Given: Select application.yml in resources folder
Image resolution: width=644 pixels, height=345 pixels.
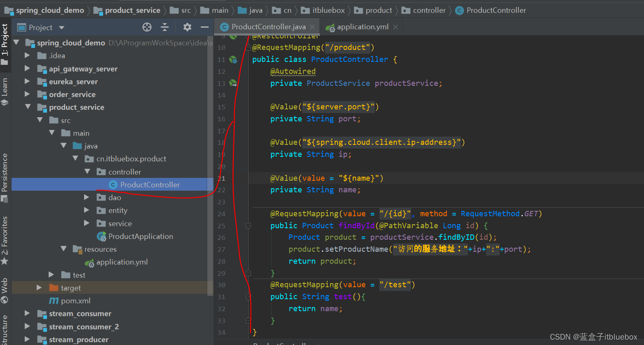Looking at the screenshot, I should click(x=122, y=262).
